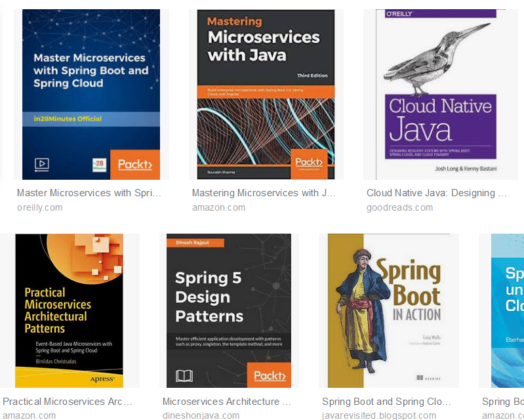The height and width of the screenshot is (420, 524).
Task: Visit the goodreads.com source link
Action: pos(399,207)
